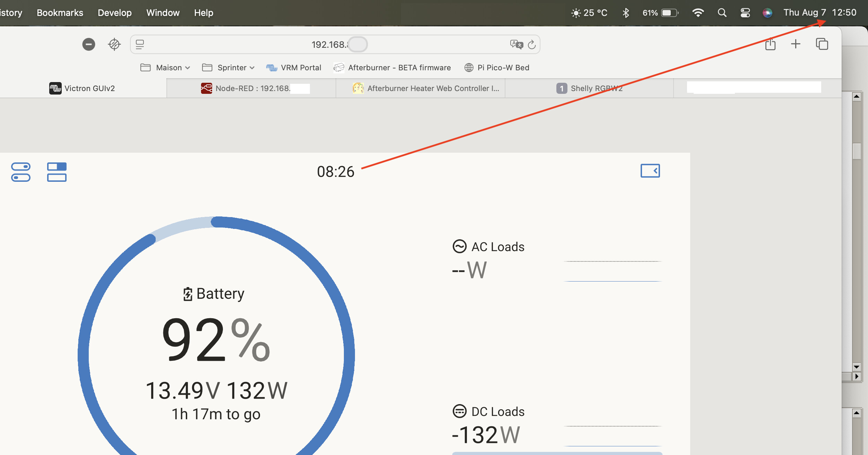Open the Pi Pico-W Bed bookmark
The image size is (868, 455).
click(497, 68)
